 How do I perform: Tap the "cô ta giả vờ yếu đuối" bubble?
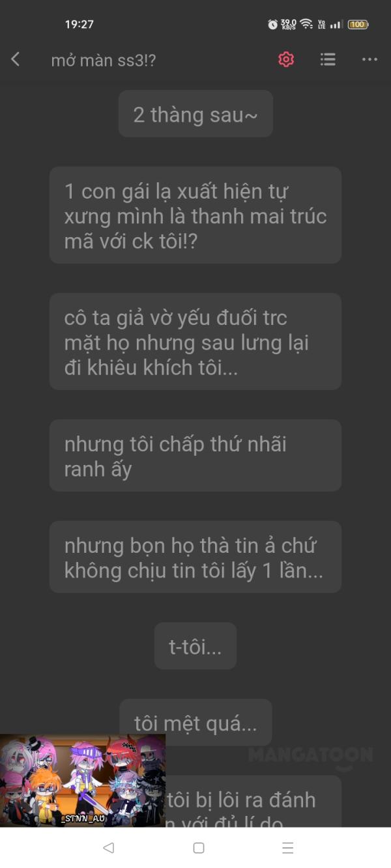195,341
